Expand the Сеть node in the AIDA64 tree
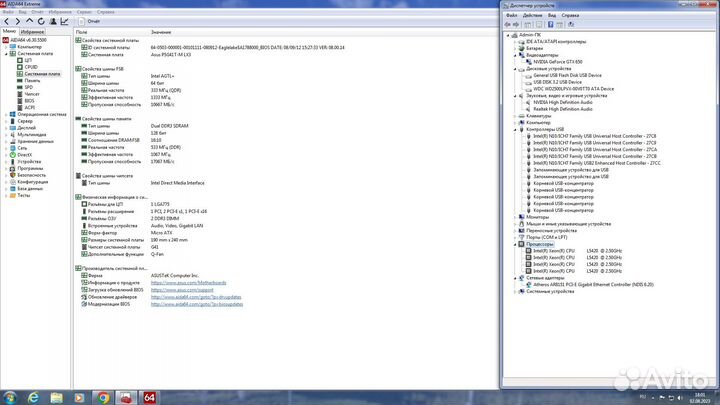 [x=6, y=148]
